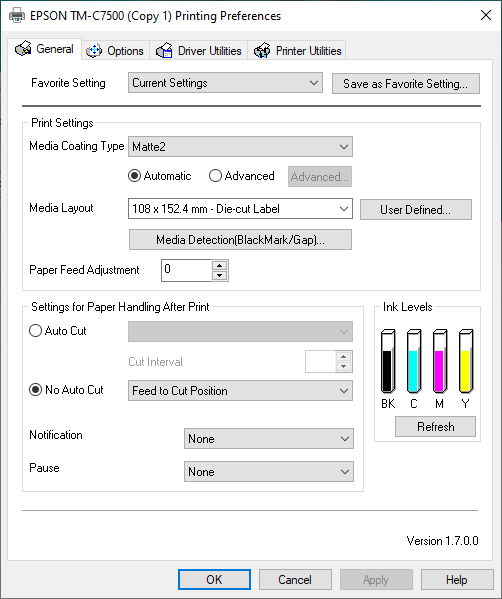Click Save as Favorite Setting button
Image resolution: width=502 pixels, height=599 pixels.
tap(406, 83)
